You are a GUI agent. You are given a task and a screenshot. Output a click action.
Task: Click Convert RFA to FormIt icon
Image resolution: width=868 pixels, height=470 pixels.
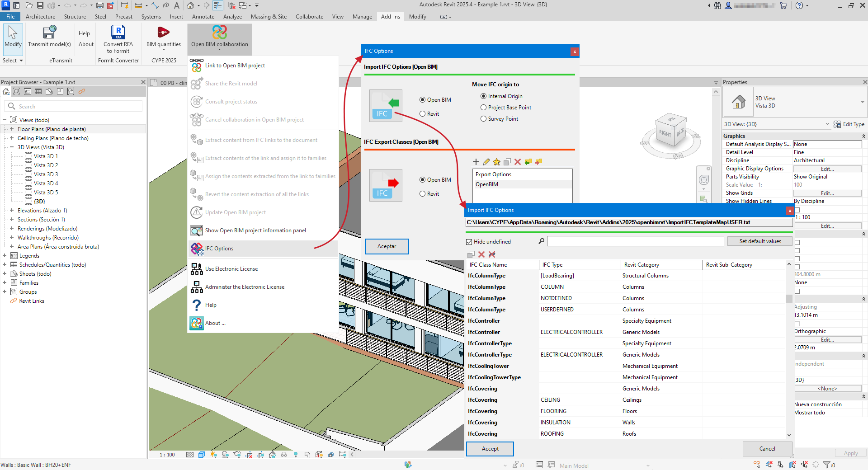(x=118, y=33)
